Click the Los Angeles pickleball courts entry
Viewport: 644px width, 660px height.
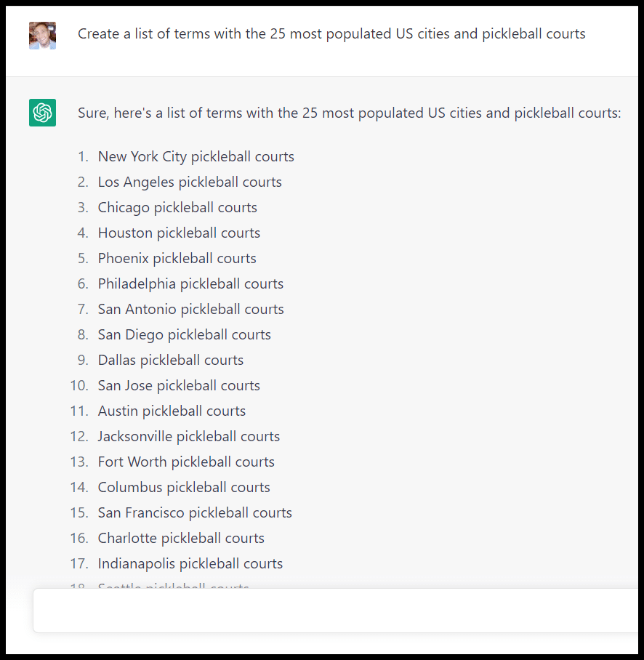pos(190,182)
